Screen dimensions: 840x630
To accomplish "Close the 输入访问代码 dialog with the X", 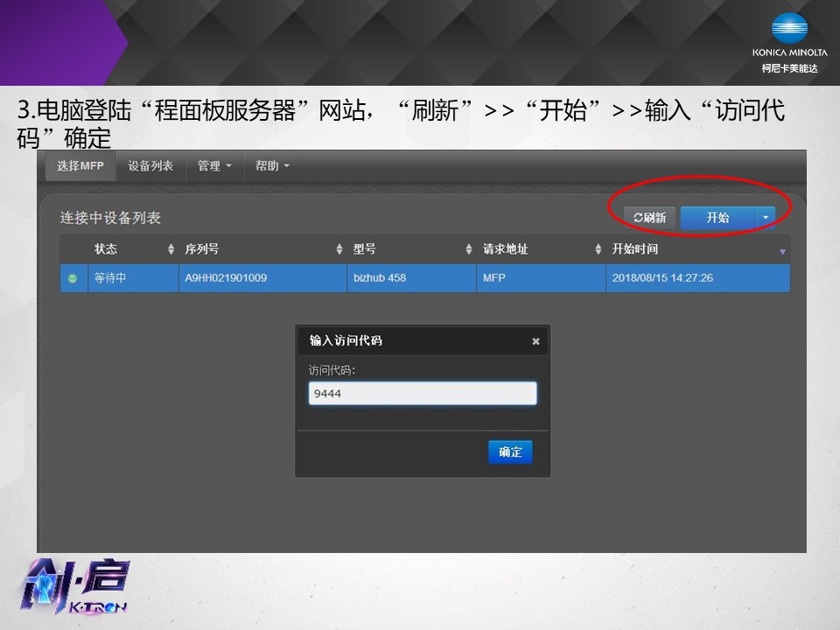I will click(535, 341).
